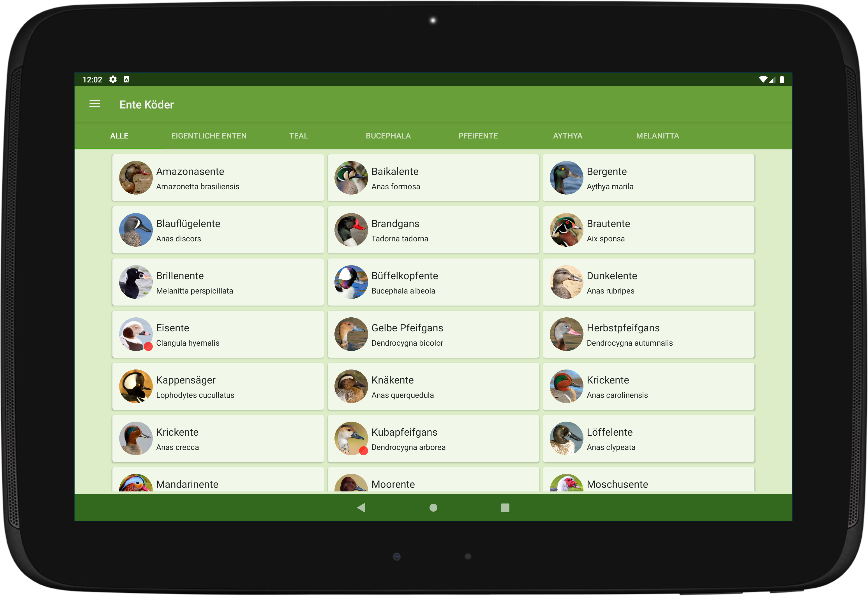Click the Anas rubripes label
Viewport: 868px width, 596px height.
pyautogui.click(x=610, y=291)
